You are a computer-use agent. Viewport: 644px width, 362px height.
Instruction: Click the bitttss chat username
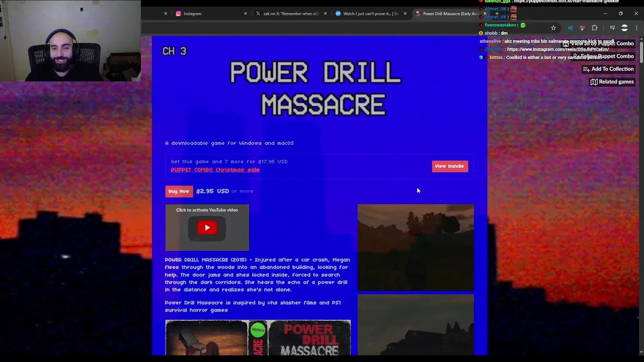(x=496, y=57)
